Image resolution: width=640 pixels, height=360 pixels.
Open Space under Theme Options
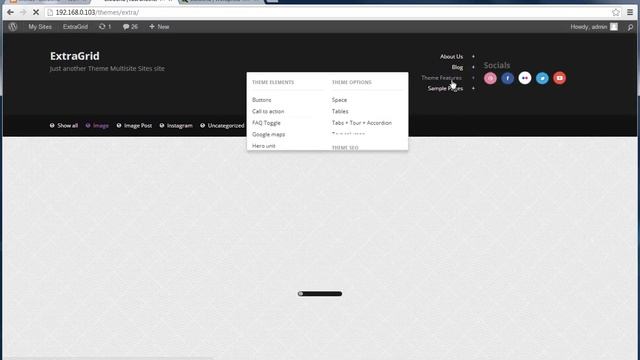339,100
